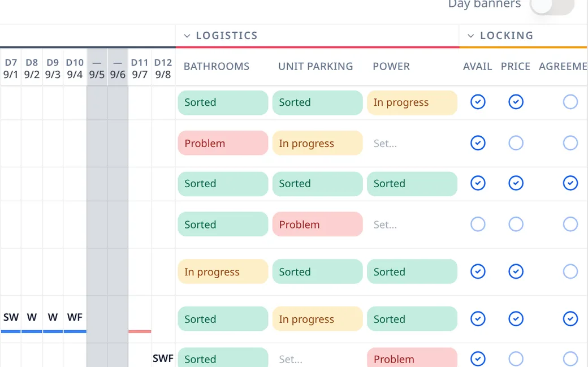This screenshot has height=367, width=588.
Task: Uncheck Agreement in the all-Sorted row
Action: point(570,183)
